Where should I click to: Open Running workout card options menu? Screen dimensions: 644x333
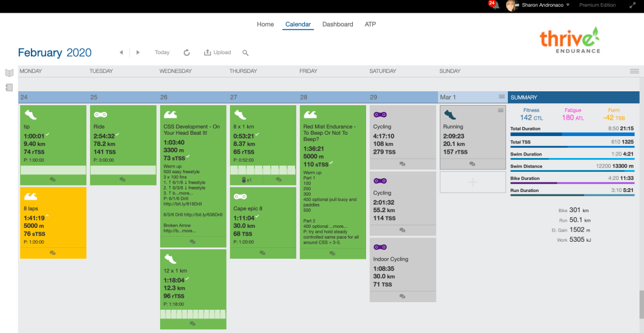pyautogui.click(x=500, y=110)
